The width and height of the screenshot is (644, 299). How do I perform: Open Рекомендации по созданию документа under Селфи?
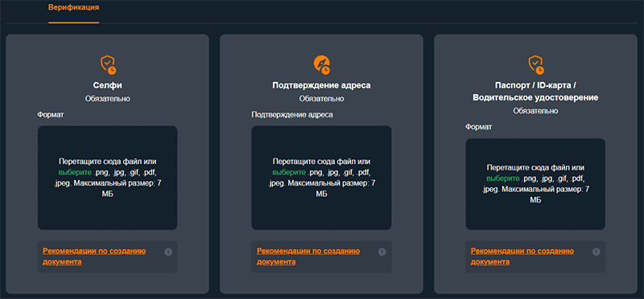94,256
